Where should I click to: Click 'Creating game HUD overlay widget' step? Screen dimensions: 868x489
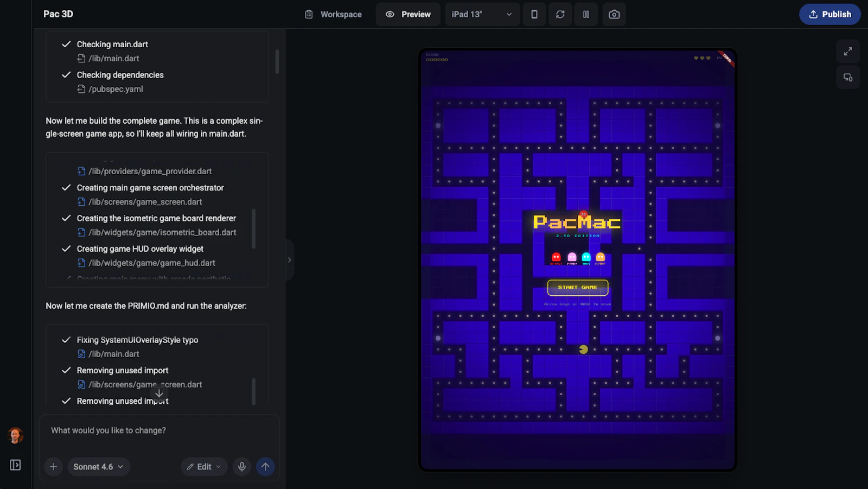tap(140, 249)
